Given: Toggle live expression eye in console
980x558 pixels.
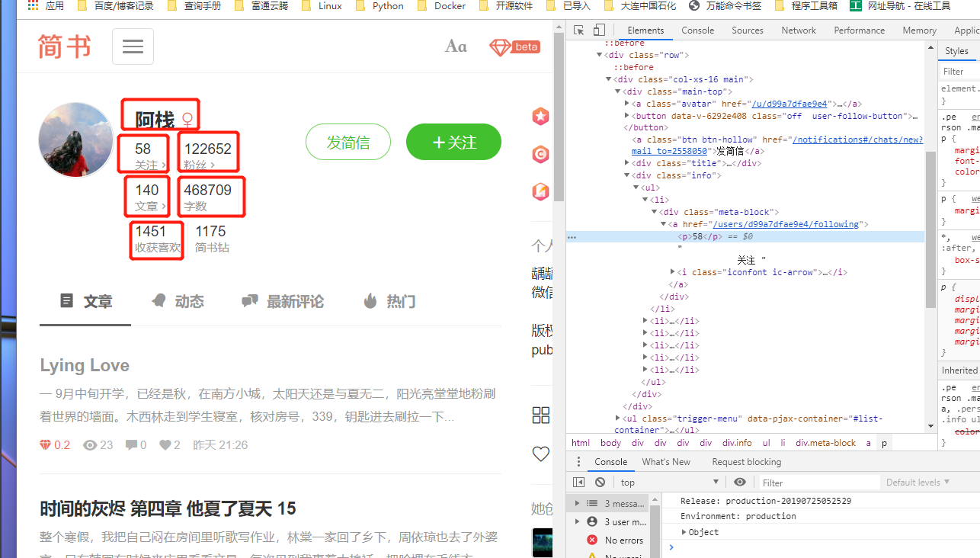Looking at the screenshot, I should 740,483.
